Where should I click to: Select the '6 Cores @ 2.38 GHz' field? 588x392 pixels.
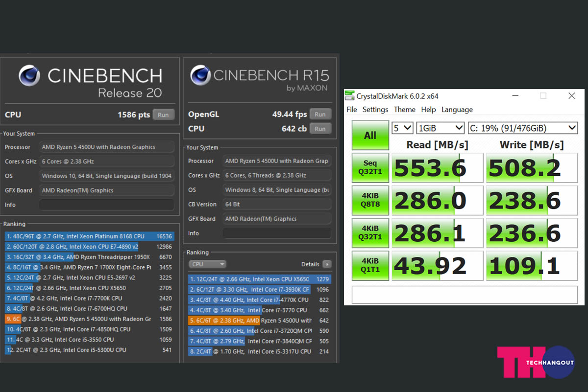[107, 161]
